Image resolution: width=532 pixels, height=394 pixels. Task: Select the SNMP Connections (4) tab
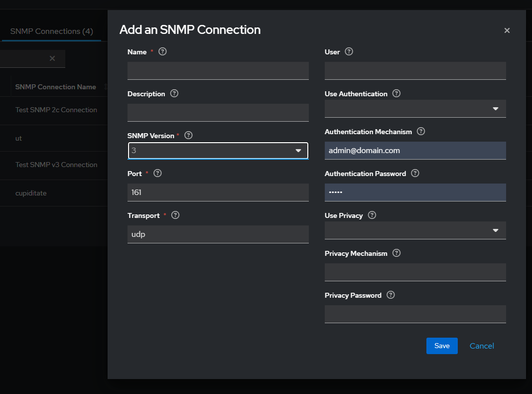pos(52,31)
